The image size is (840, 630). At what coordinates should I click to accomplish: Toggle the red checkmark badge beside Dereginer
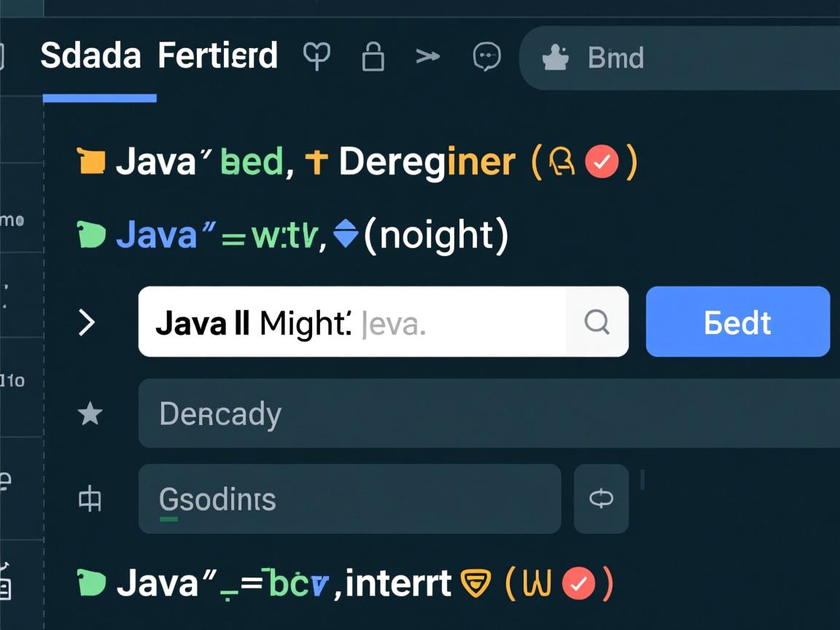pos(601,162)
